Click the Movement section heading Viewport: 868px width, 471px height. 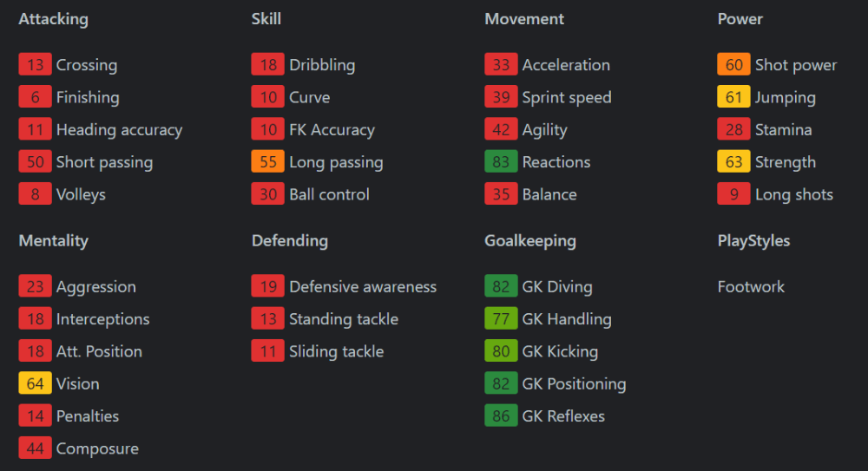[x=524, y=19]
